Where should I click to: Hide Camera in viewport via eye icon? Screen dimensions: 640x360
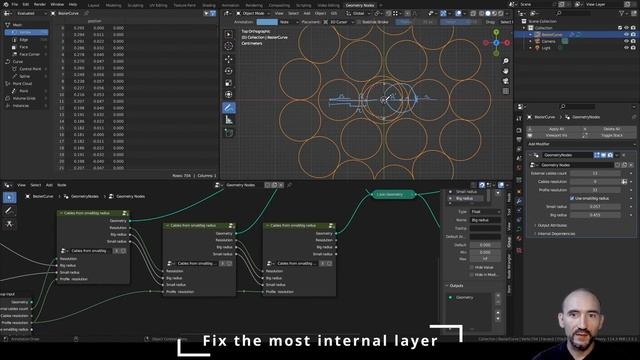coord(626,41)
